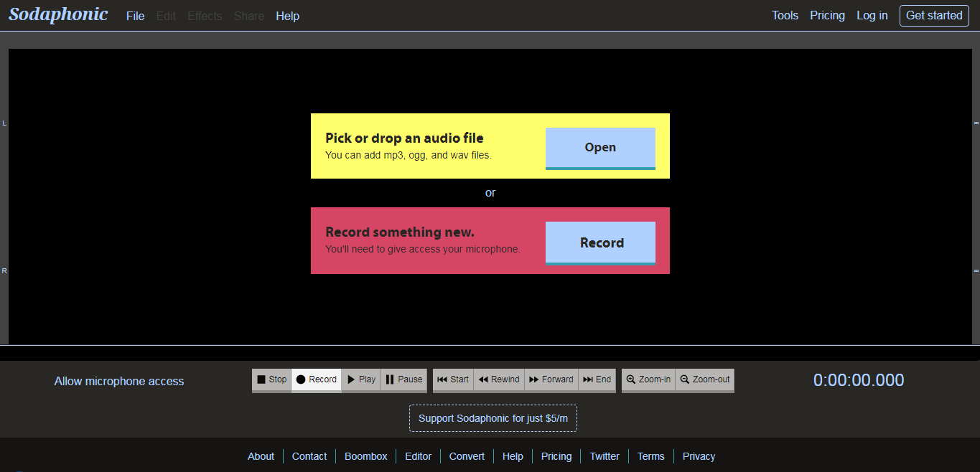Open the Privacy footer link

click(x=699, y=456)
